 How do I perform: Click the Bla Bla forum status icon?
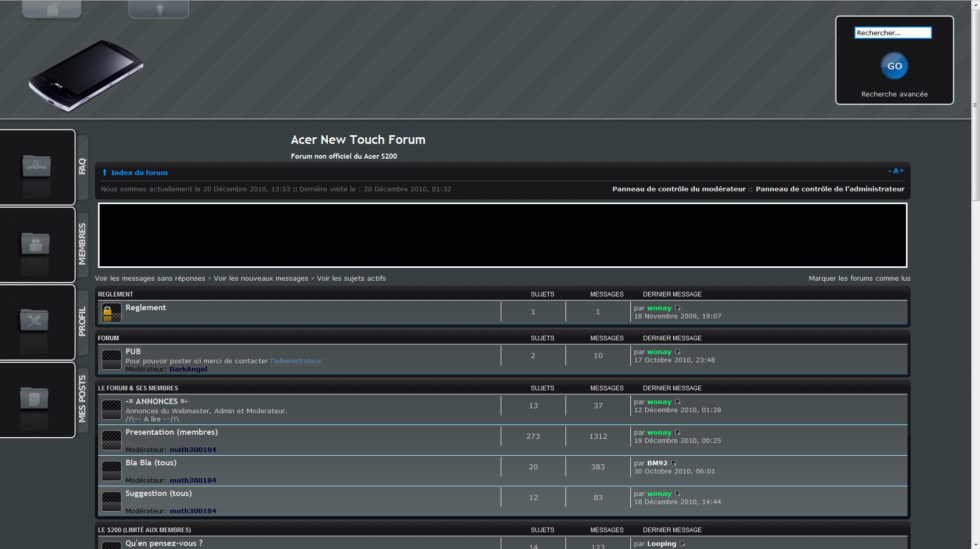(111, 470)
